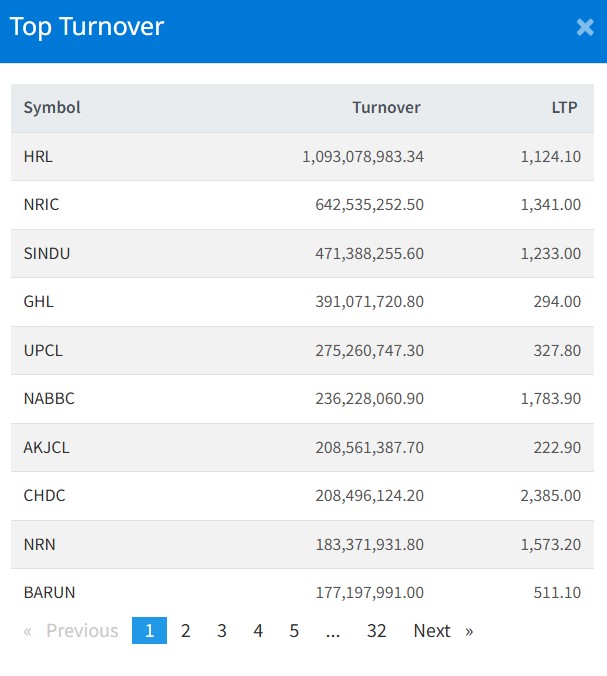Click the Symbol column header
The height and width of the screenshot is (676, 607).
52,108
